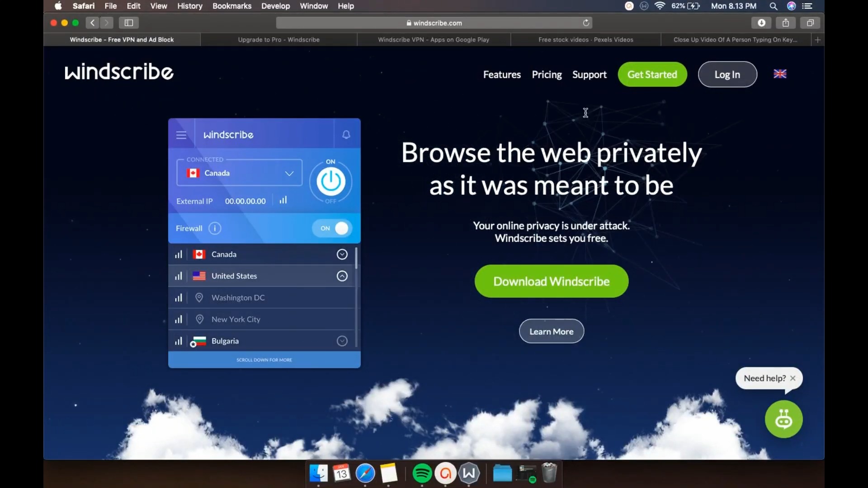The image size is (868, 488).
Task: Click the Bulgaria flag icon
Action: coord(199,341)
